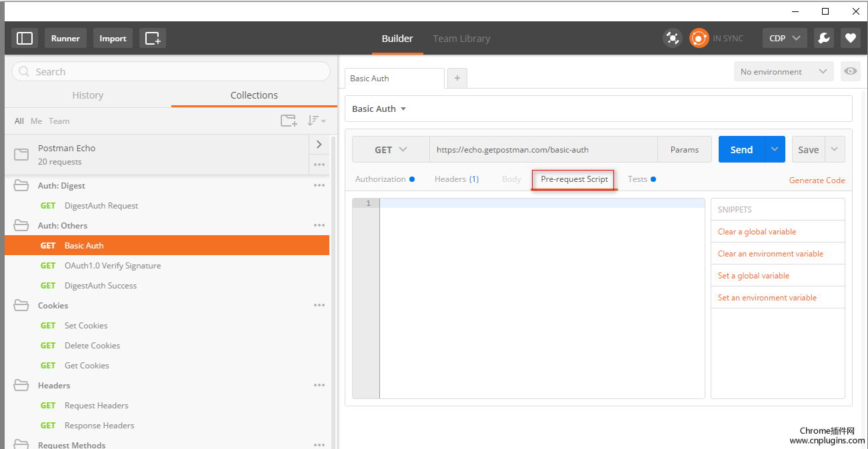Open the Delete Cookies request

(167, 345)
